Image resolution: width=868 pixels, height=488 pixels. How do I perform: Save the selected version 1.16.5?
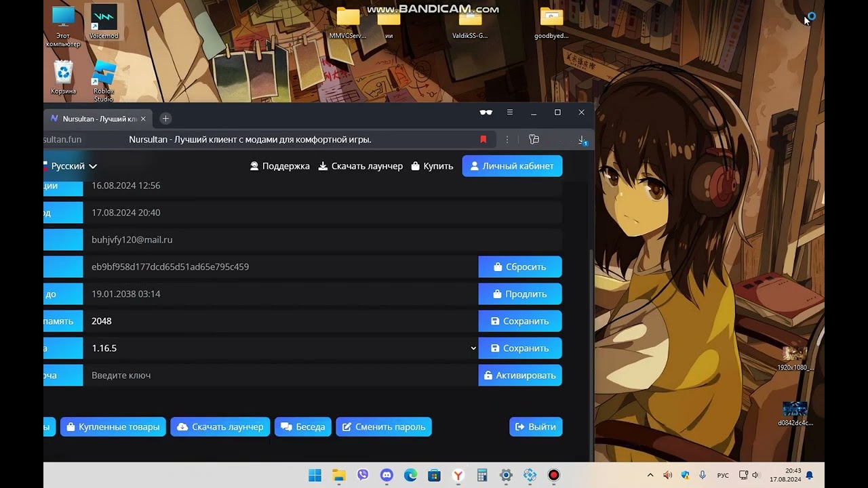click(x=520, y=348)
